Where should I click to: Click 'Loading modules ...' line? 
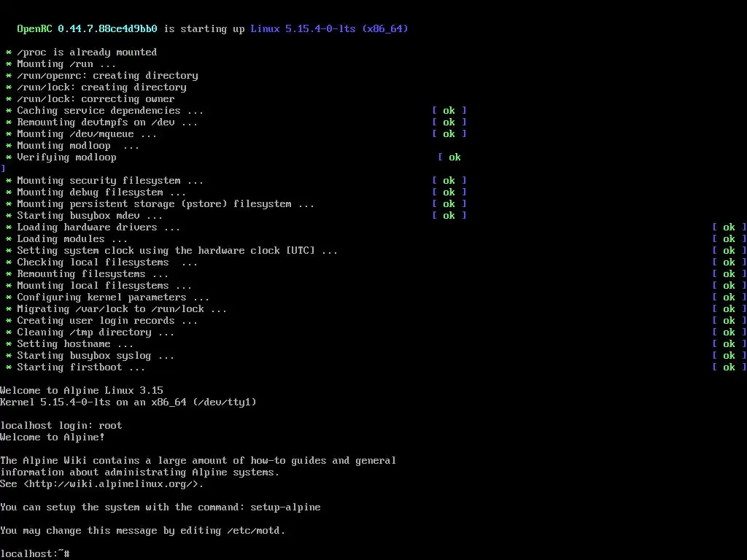(x=72, y=238)
